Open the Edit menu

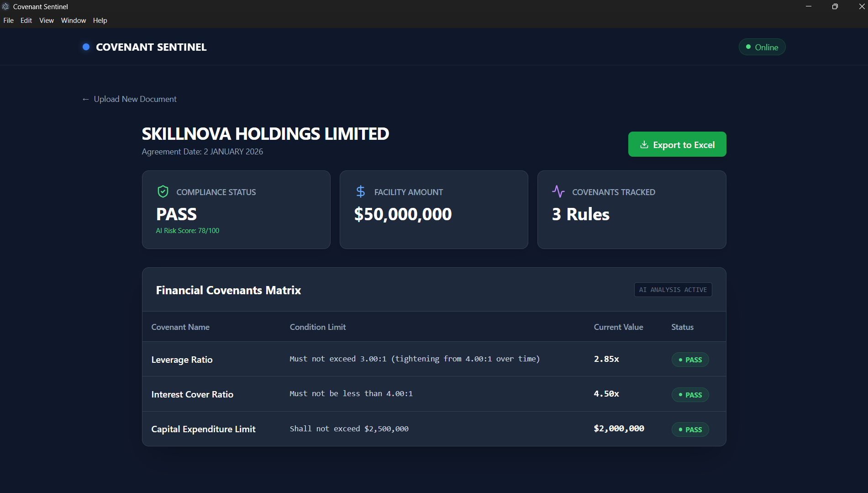click(26, 21)
